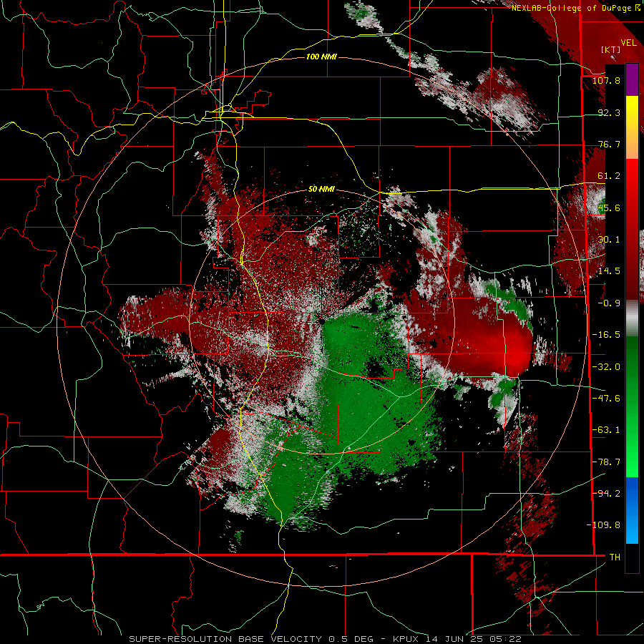The height and width of the screenshot is (644, 644).
Task: Click the TH threshold label on legend
Action: (x=615, y=557)
